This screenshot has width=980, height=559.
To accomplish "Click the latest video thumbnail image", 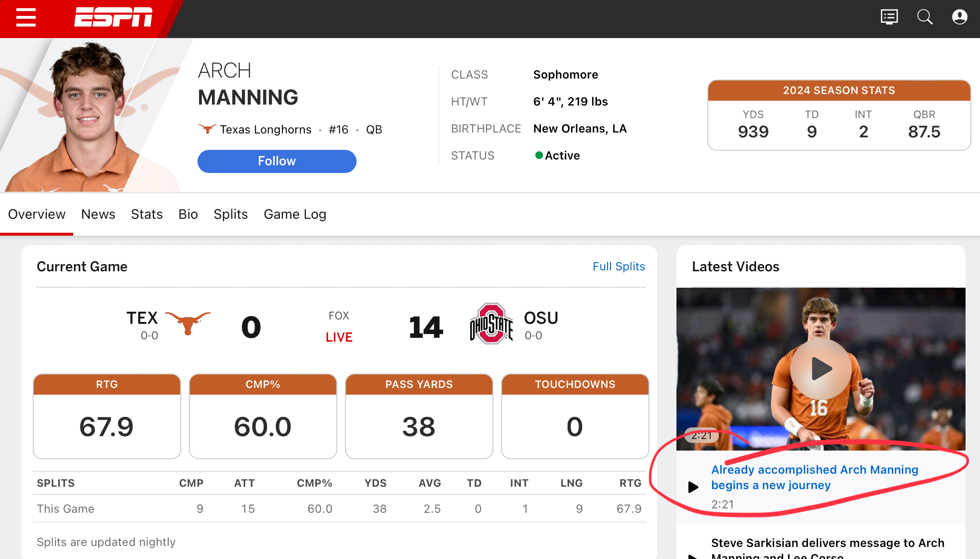I will pyautogui.click(x=821, y=369).
